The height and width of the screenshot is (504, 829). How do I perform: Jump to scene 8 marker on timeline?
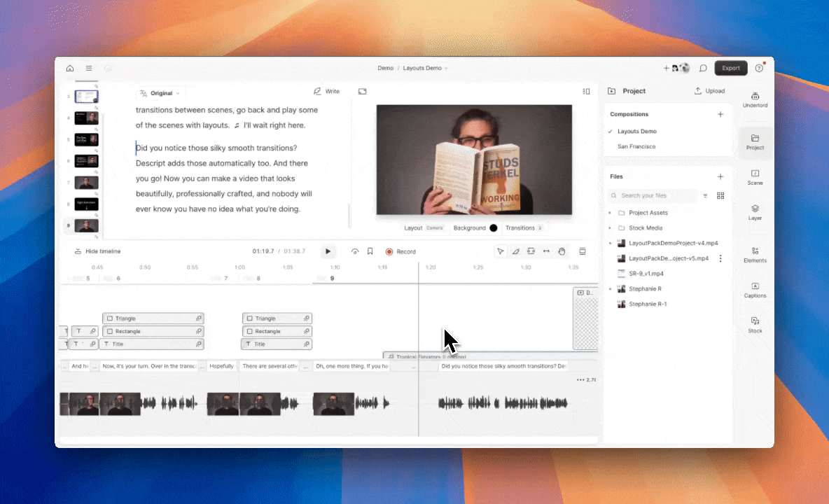[x=258, y=279]
